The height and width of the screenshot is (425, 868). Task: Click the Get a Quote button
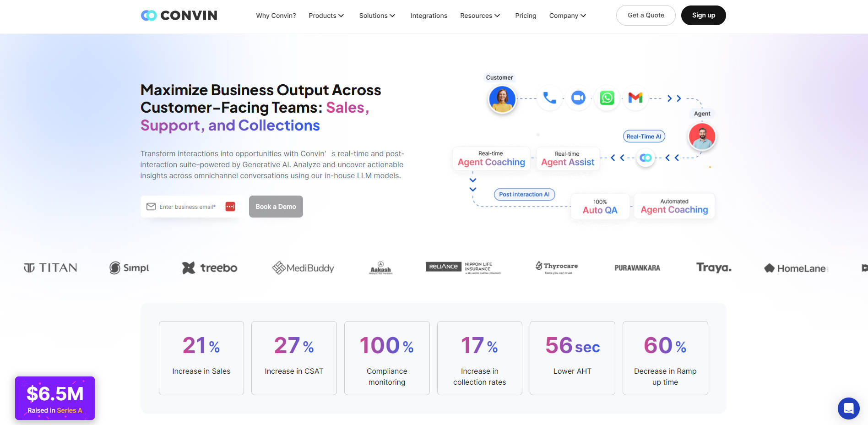point(646,15)
